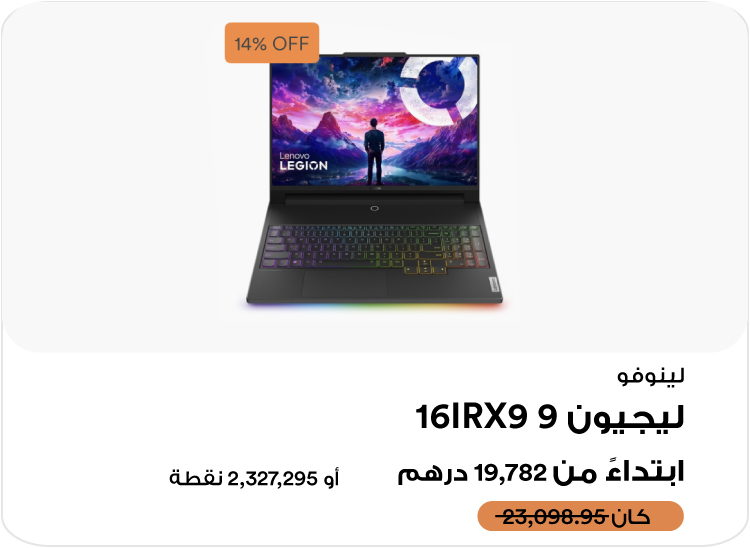Click the rainbow light bar under the laptop
Image resolution: width=750 pixels, height=548 pixels.
375,305
